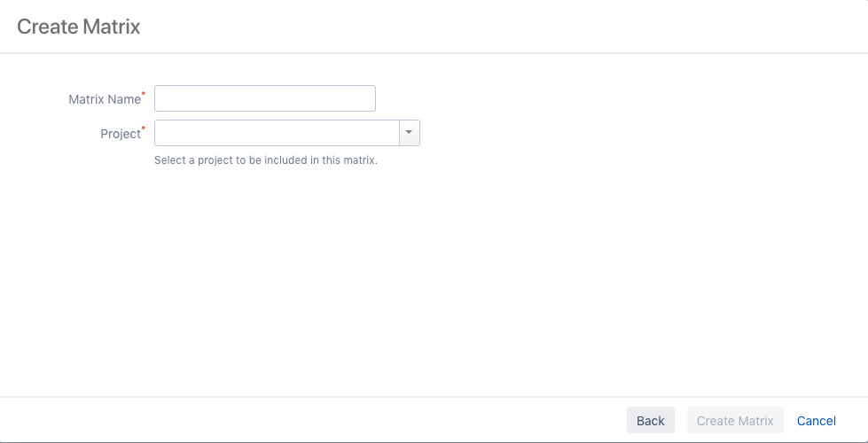The height and width of the screenshot is (443, 868).
Task: Cancel the matrix creation dialog
Action: pos(816,421)
